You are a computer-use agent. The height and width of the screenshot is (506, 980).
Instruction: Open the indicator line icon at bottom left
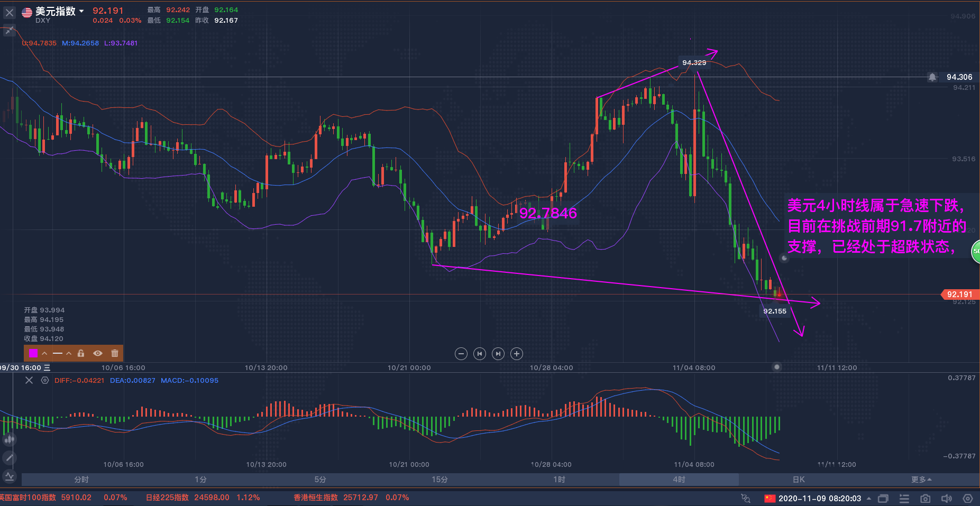(9, 476)
